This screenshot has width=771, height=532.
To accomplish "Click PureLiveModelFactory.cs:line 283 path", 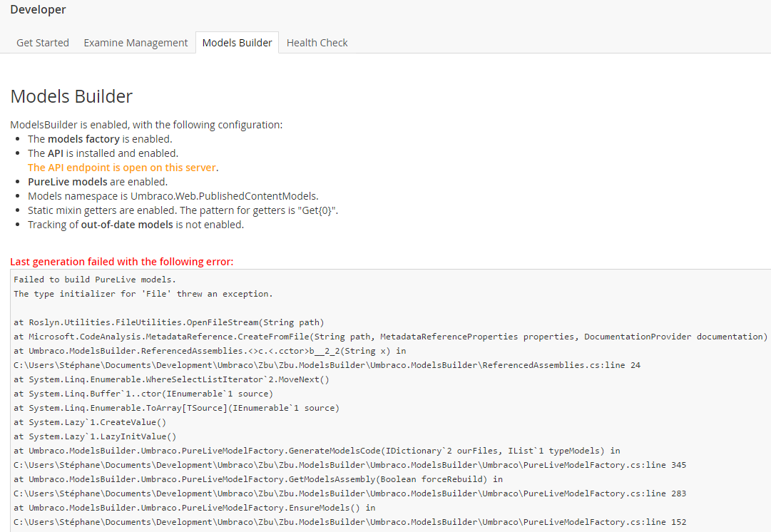I will (x=350, y=493).
